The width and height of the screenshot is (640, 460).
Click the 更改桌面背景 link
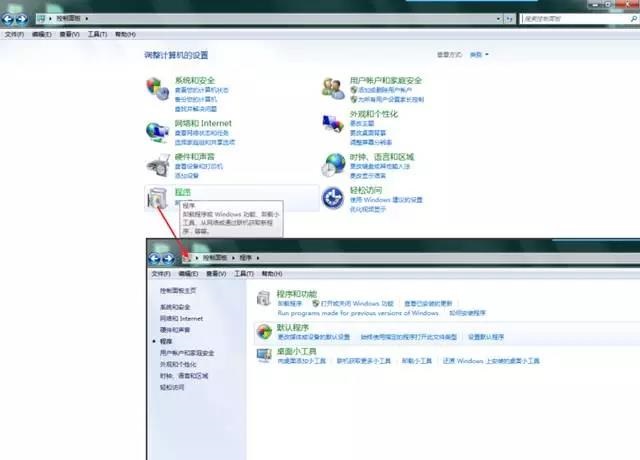pyautogui.click(x=368, y=133)
